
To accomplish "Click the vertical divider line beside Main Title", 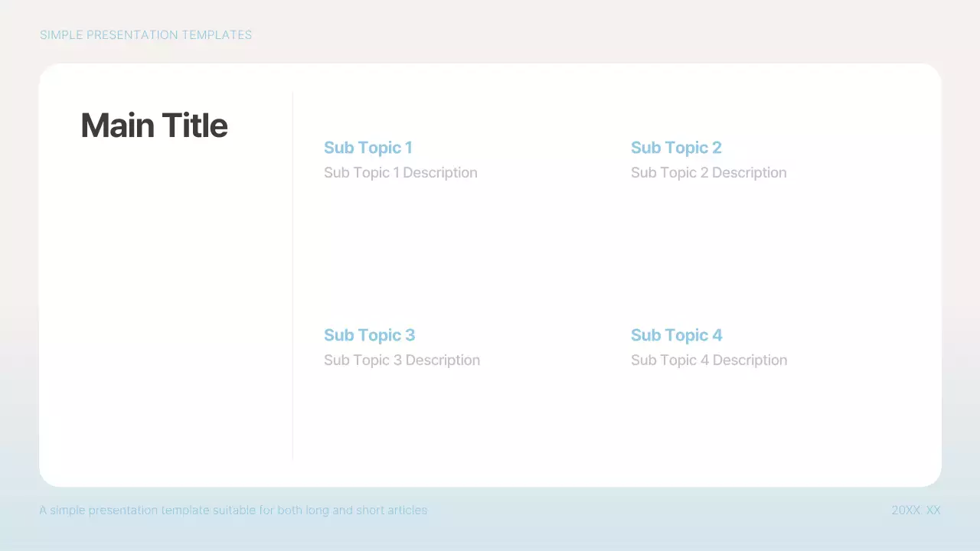I will tap(292, 275).
